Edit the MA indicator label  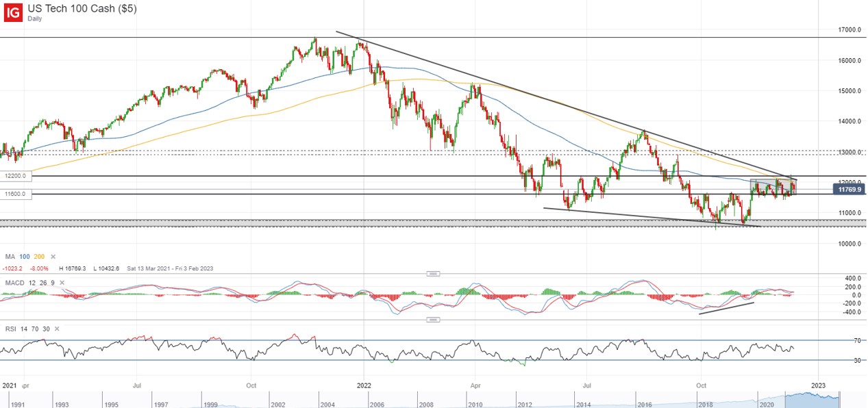click(10, 256)
